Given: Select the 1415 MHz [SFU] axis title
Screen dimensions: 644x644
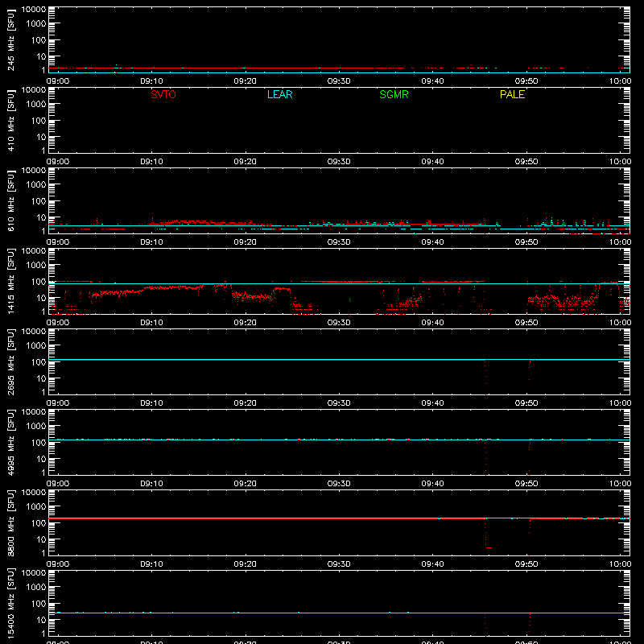Looking at the screenshot, I should (10, 281).
